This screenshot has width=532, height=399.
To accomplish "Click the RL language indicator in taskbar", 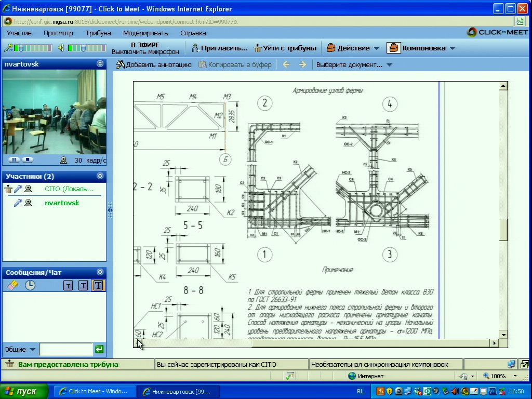I will click(360, 391).
